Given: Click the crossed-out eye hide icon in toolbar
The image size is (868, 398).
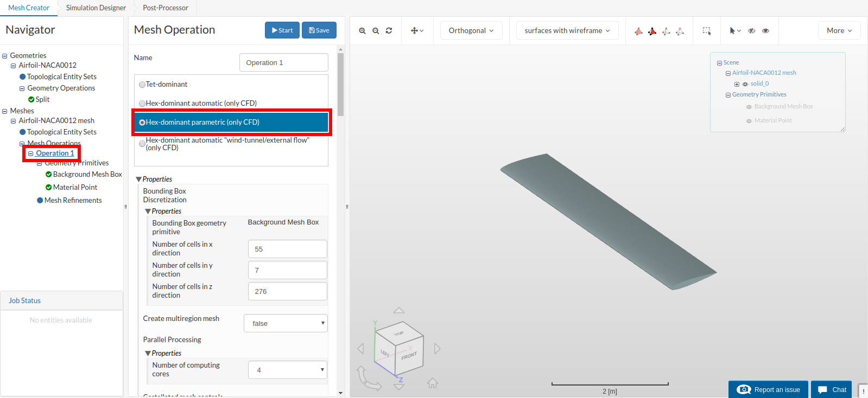Looking at the screenshot, I should pos(752,31).
